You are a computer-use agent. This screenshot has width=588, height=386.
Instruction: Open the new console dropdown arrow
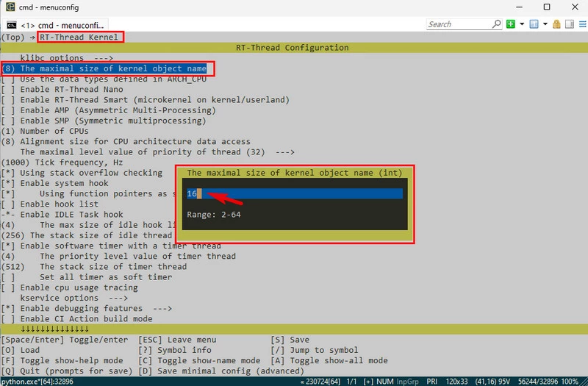tap(522, 24)
